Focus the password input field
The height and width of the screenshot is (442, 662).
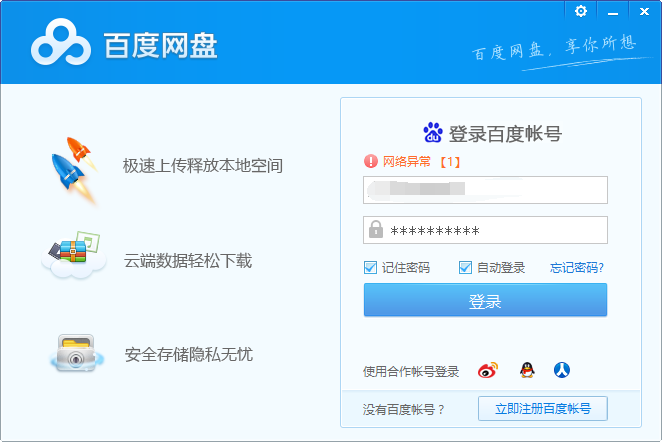(x=485, y=230)
